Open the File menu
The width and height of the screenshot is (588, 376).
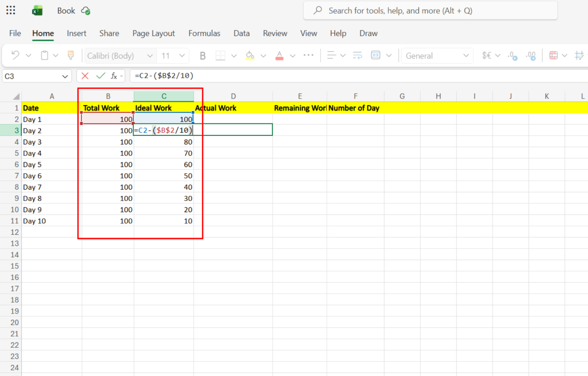coord(15,33)
